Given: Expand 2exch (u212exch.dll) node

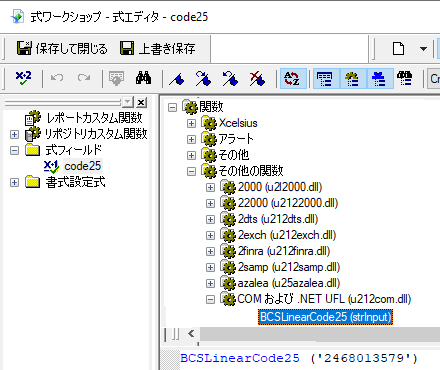Looking at the screenshot, I should (210, 235).
